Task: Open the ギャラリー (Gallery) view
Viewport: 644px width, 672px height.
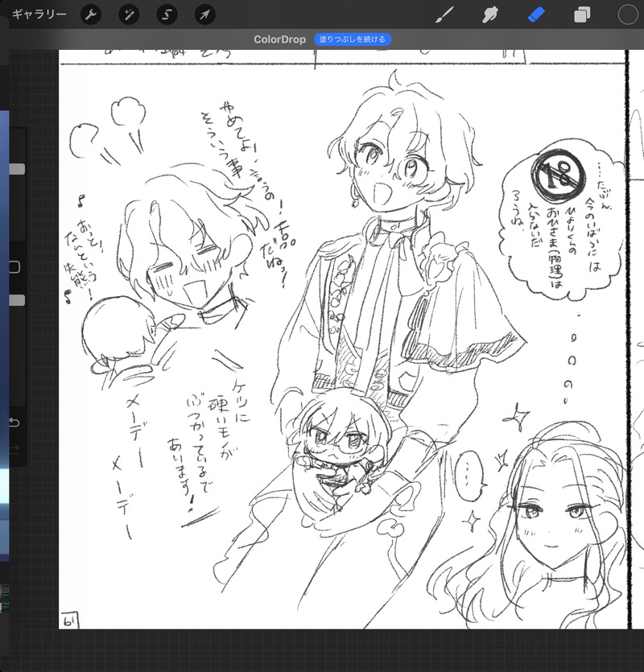Action: (x=39, y=14)
